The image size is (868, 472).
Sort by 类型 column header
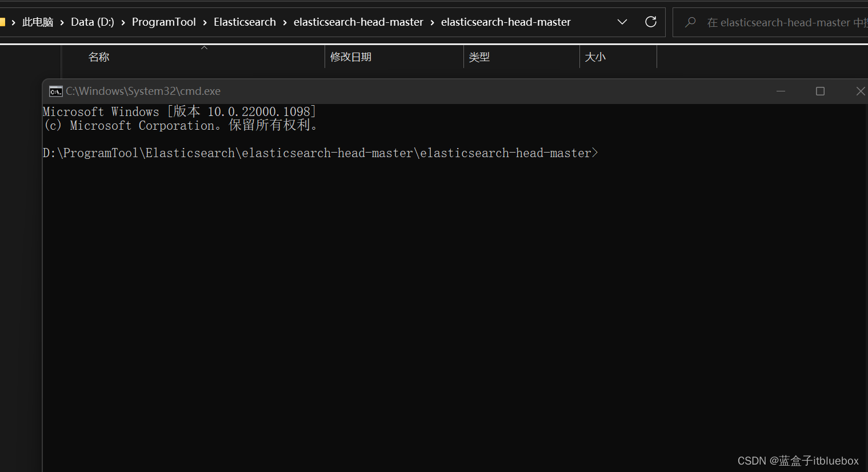(x=479, y=57)
